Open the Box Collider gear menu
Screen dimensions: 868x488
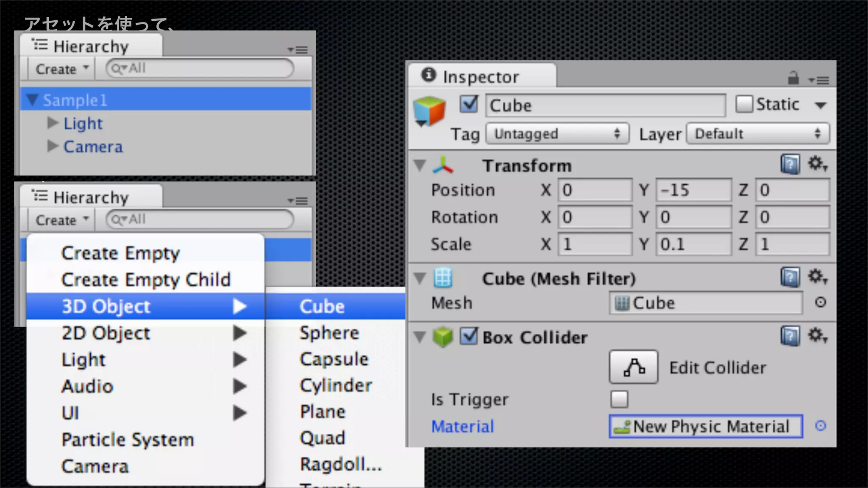(x=818, y=336)
